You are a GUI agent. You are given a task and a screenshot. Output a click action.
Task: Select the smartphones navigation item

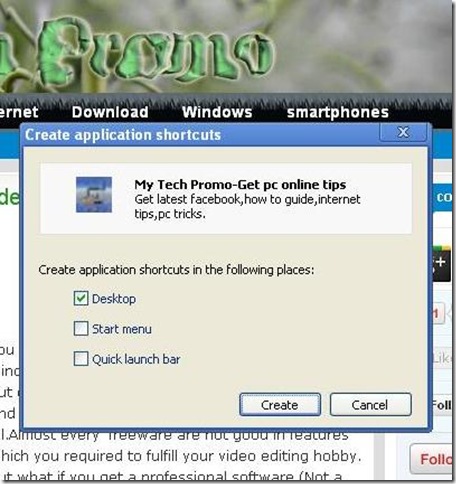338,113
